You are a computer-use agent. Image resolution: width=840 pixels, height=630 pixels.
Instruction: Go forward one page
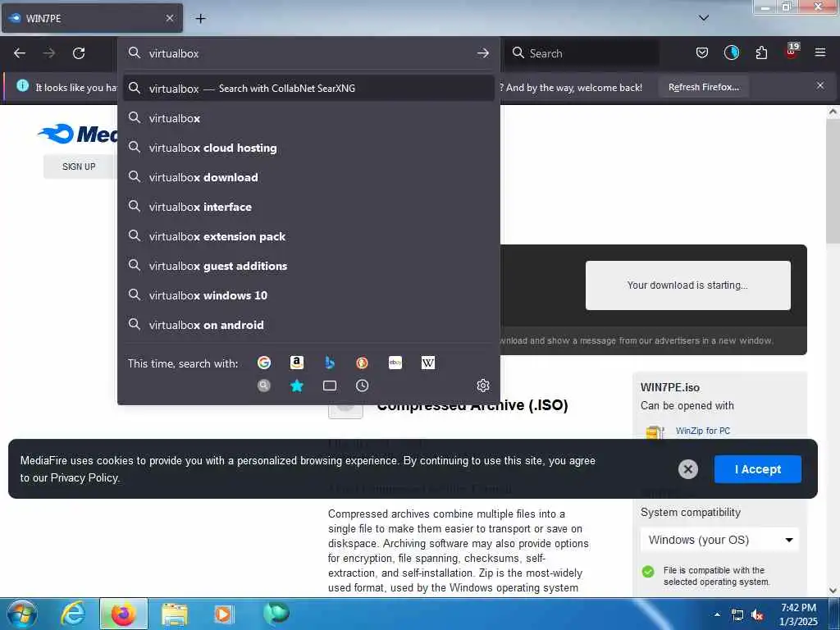point(49,53)
